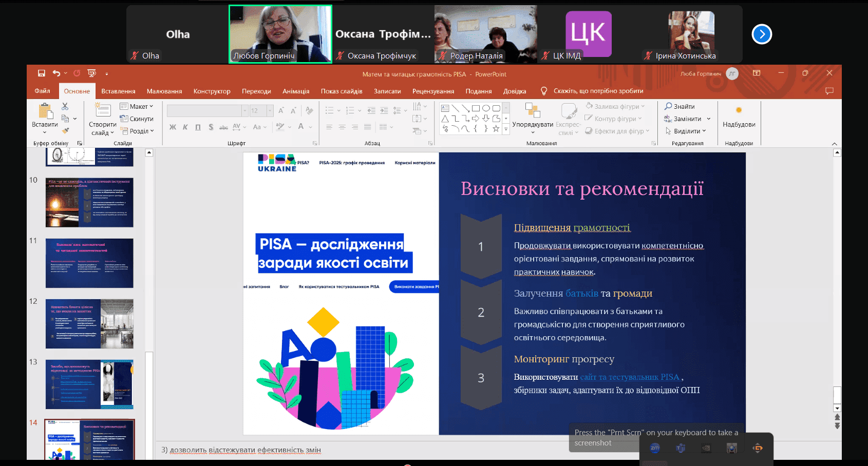Select the right arrow shape

click(x=476, y=119)
